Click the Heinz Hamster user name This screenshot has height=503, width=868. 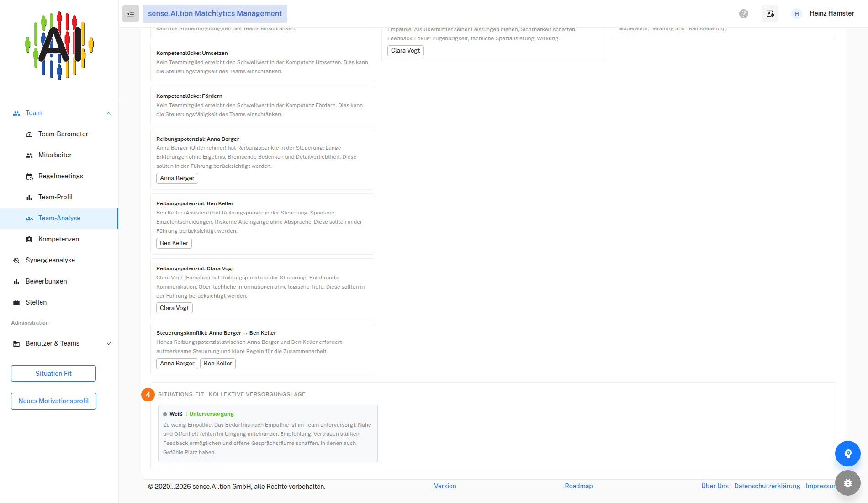click(832, 13)
